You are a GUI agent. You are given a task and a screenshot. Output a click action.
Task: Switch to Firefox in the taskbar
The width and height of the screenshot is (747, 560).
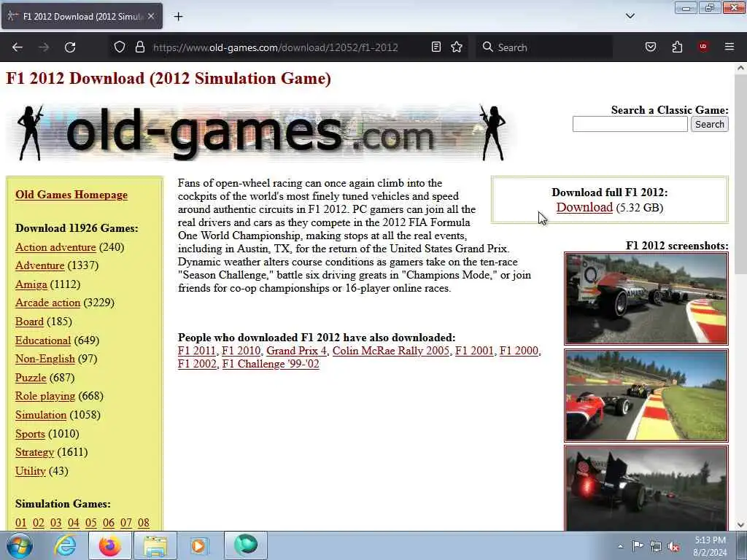click(x=110, y=545)
